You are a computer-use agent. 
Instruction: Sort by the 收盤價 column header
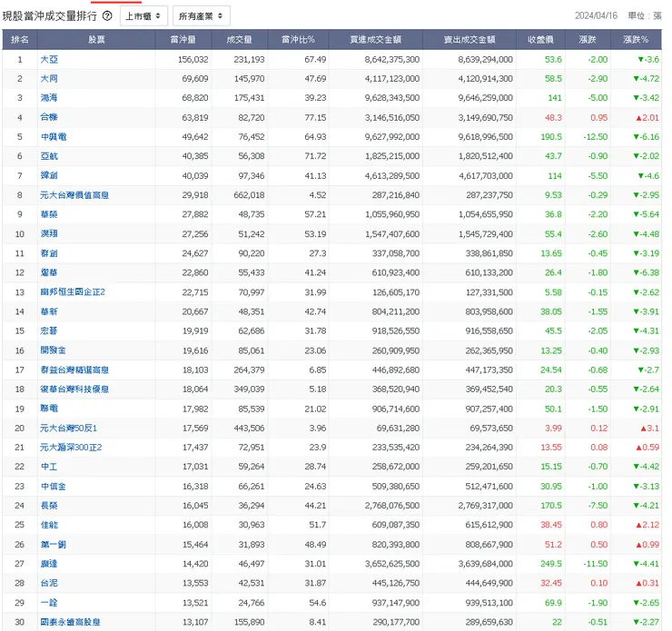coord(540,39)
